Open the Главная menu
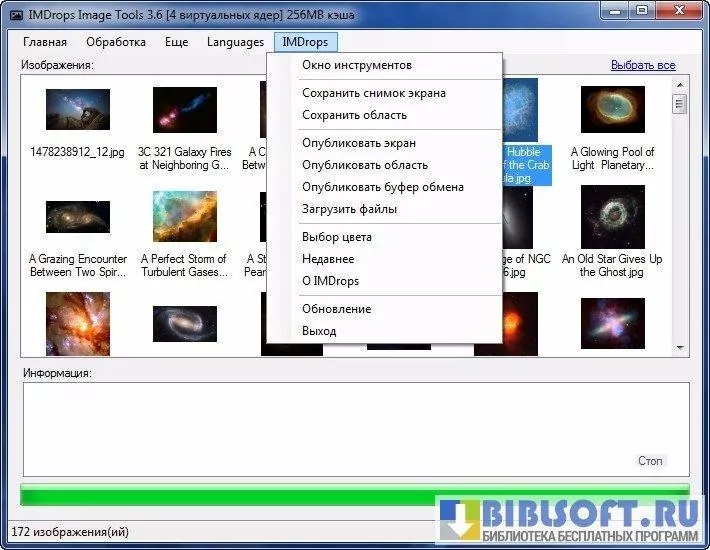The height and width of the screenshot is (550, 710). (45, 42)
